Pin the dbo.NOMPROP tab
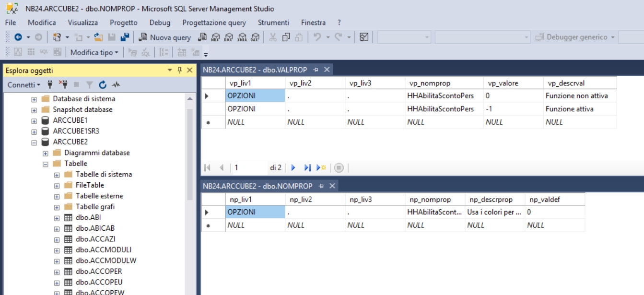 tap(321, 186)
